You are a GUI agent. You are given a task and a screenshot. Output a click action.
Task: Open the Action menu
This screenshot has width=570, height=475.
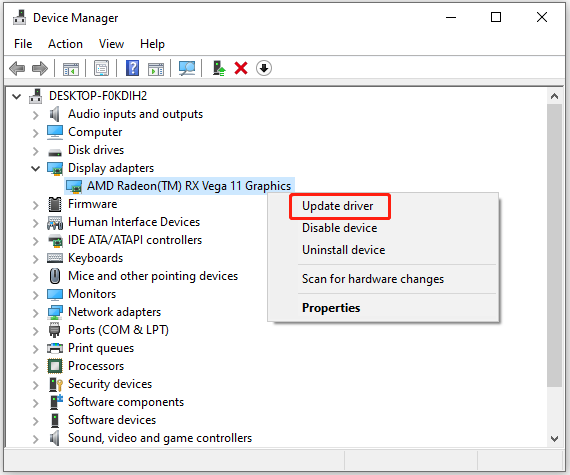coord(65,44)
